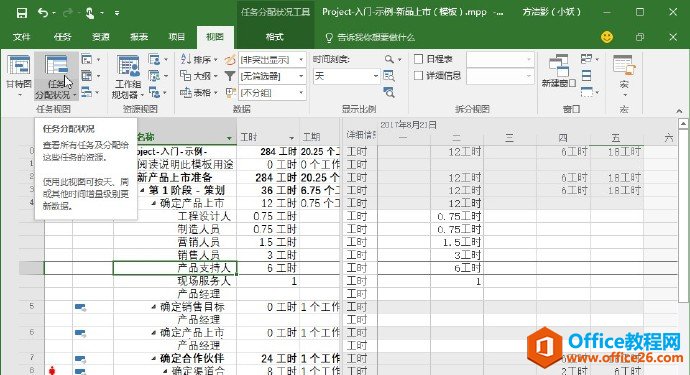Select the Resource Usage view icon
The width and height of the screenshot is (690, 375).
coord(154,59)
